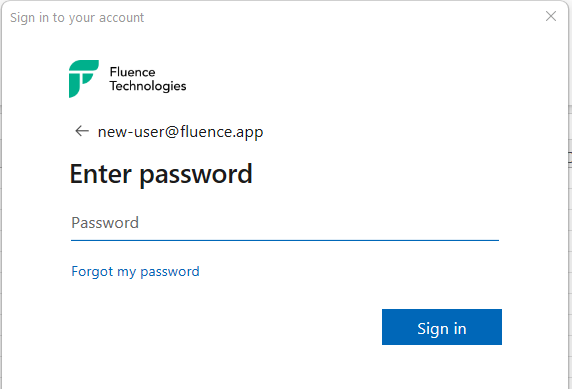Start password recovery via Forgot my password

135,271
